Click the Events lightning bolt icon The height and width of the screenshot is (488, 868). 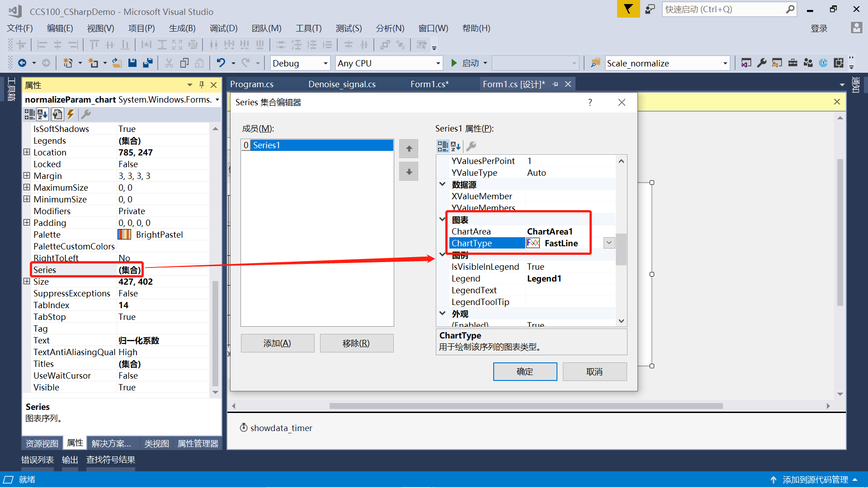71,114
